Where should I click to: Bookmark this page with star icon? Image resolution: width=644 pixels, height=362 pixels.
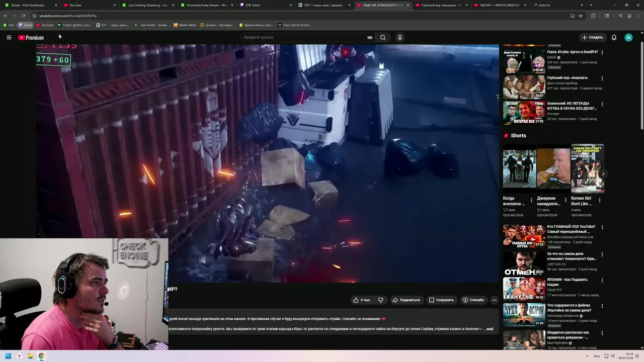[x=581, y=16]
